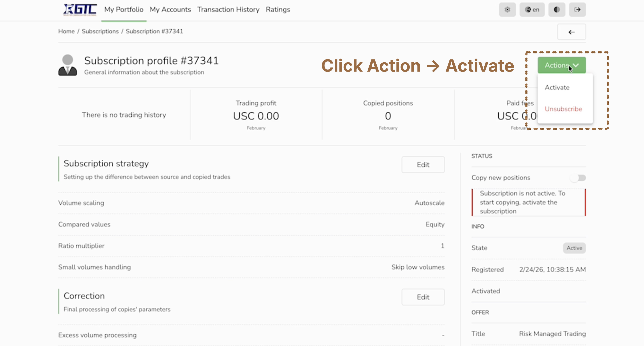Switch theme with the half-moon icon
644x346 pixels.
pos(557,9)
